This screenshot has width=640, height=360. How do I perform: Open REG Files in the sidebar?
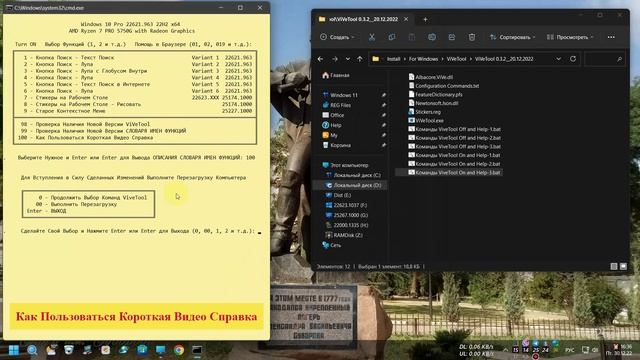click(340, 105)
